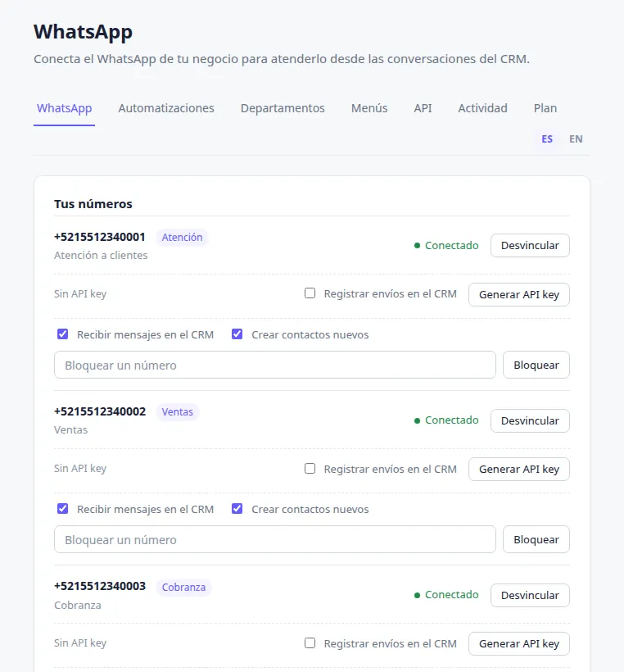Switch to the Automatizaciones tab
Screen dimensions: 624x672
click(x=166, y=108)
